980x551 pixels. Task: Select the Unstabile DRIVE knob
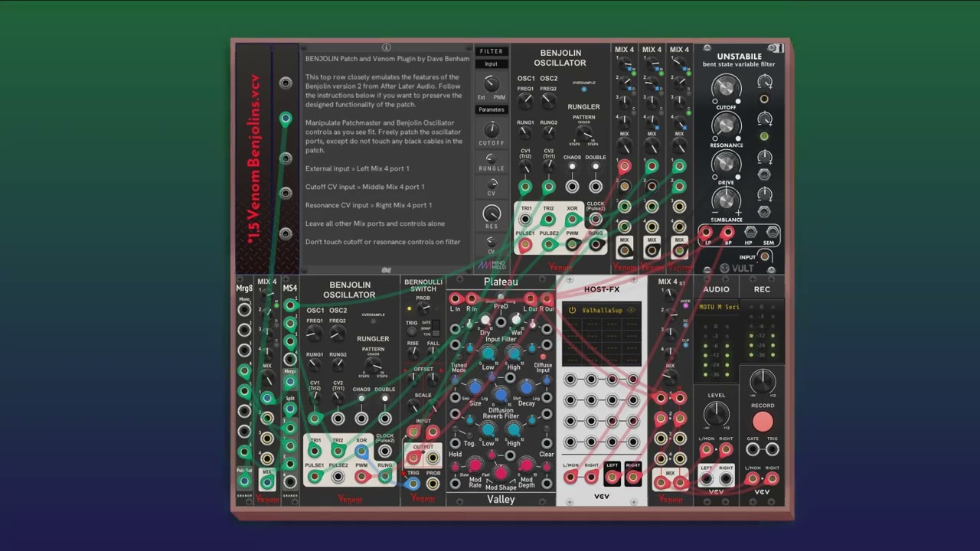[x=726, y=164]
